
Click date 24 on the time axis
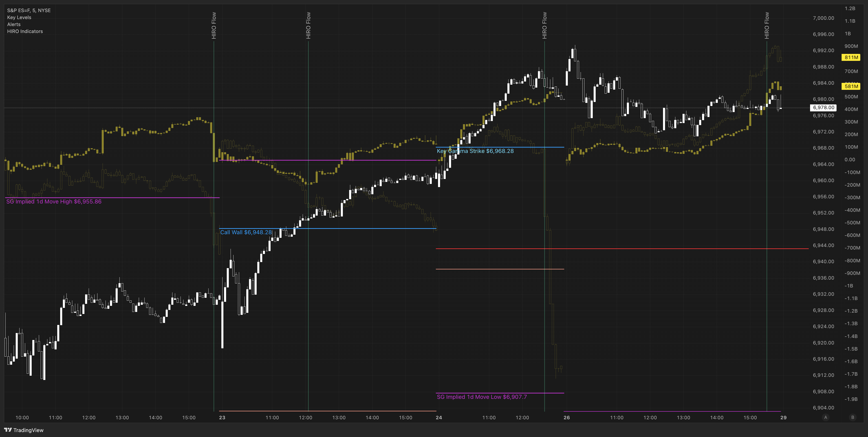coord(439,417)
